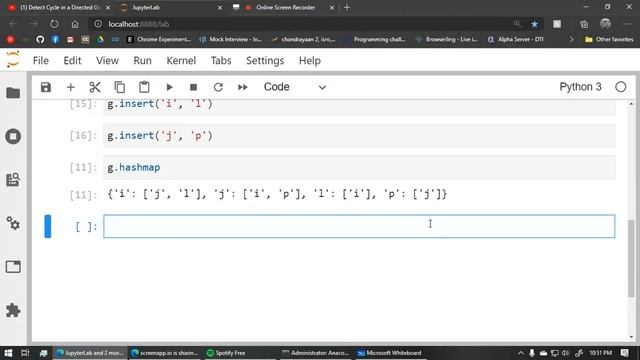Click the JupyterLab logo

13,60
